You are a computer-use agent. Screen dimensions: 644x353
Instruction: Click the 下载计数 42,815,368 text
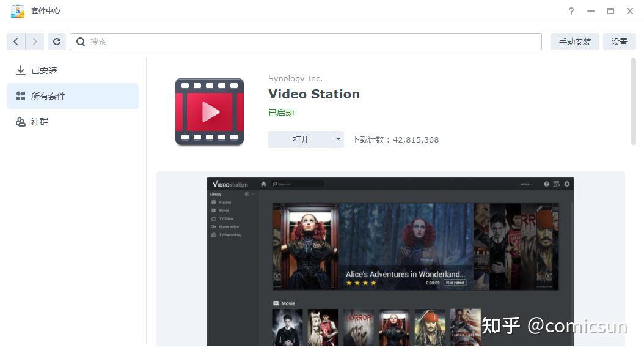point(395,140)
